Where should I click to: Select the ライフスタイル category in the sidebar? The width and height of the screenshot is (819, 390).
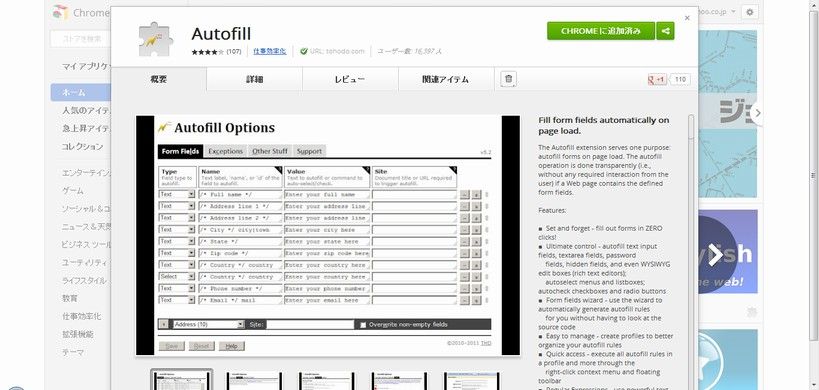tap(84, 281)
